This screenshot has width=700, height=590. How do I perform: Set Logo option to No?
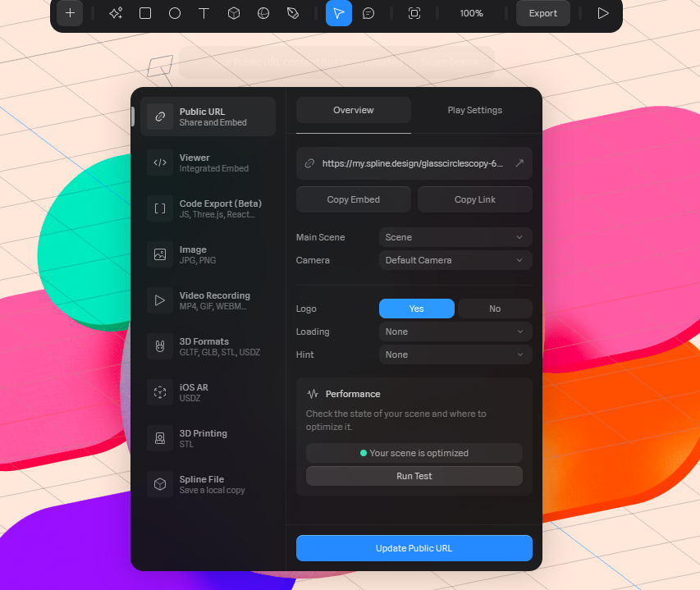tap(495, 309)
